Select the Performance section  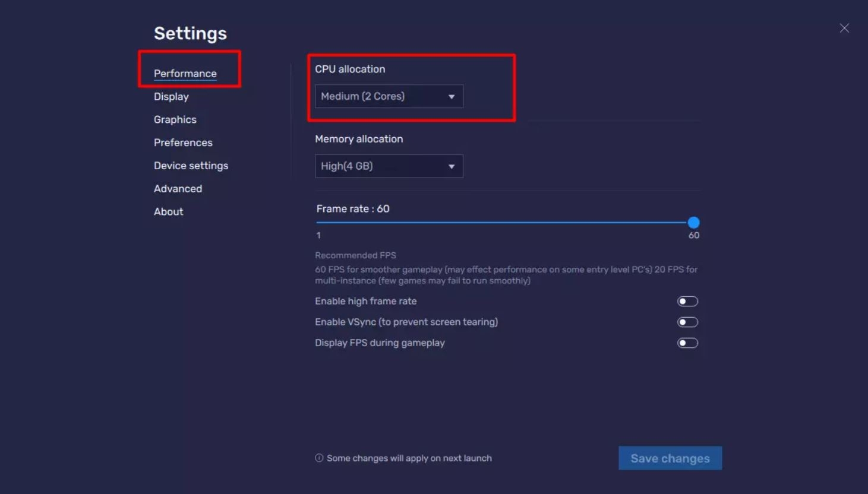click(185, 73)
